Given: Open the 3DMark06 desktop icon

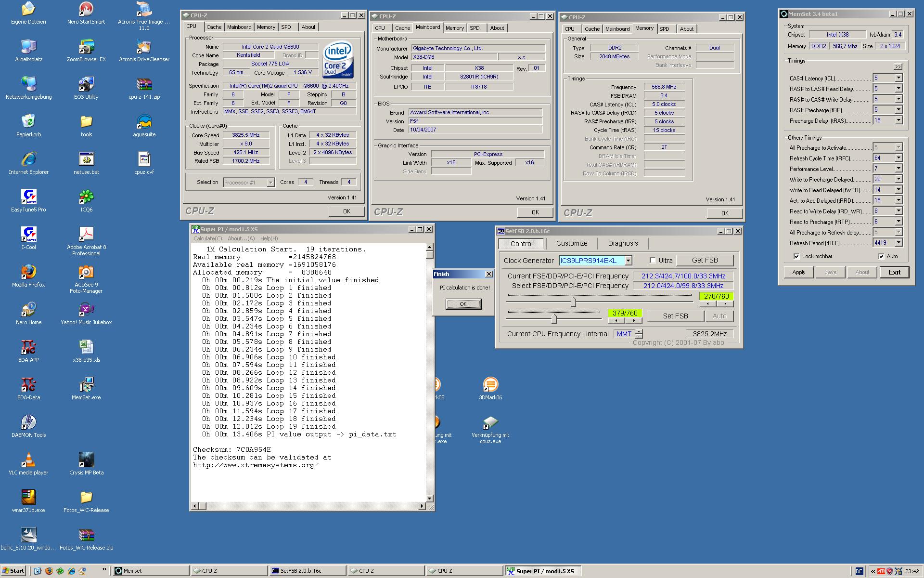Looking at the screenshot, I should [x=490, y=389].
